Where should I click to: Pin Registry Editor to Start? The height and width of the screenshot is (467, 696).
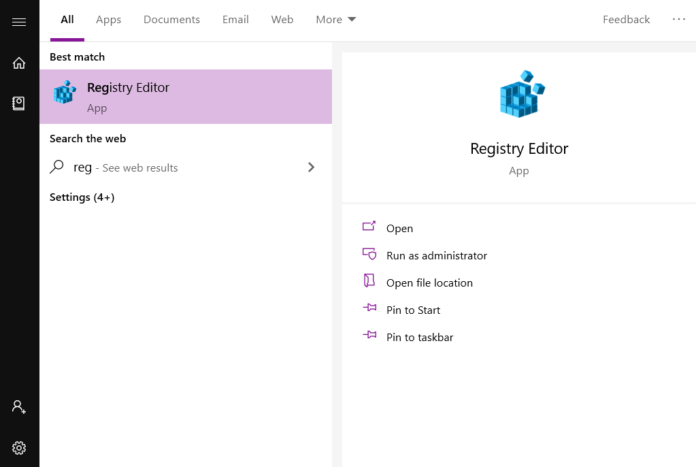(x=413, y=310)
